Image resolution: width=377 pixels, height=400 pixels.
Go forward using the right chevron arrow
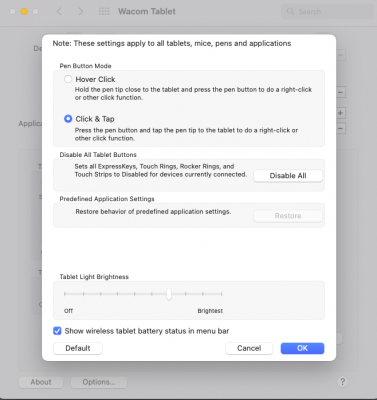[81, 12]
